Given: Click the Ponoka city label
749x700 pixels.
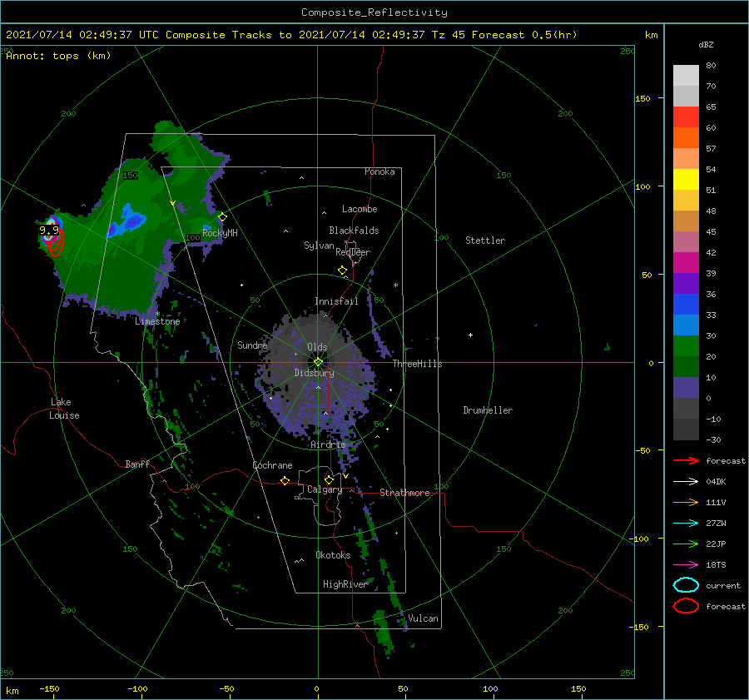Looking at the screenshot, I should [x=379, y=171].
